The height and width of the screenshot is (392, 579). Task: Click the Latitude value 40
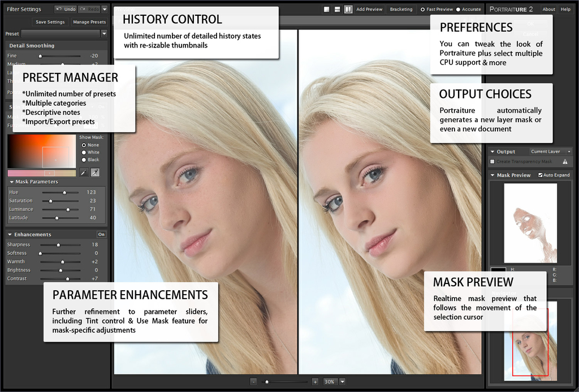click(93, 218)
